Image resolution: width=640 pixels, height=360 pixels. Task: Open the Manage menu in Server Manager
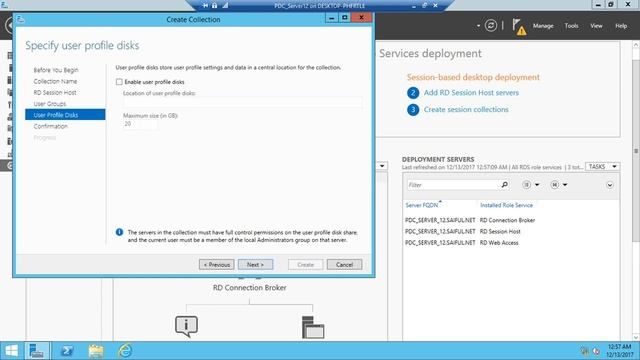pyautogui.click(x=543, y=26)
